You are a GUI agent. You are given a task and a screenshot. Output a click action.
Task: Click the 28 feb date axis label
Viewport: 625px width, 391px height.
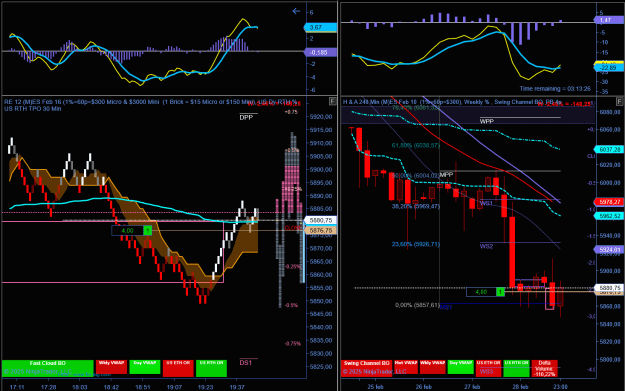point(520,386)
